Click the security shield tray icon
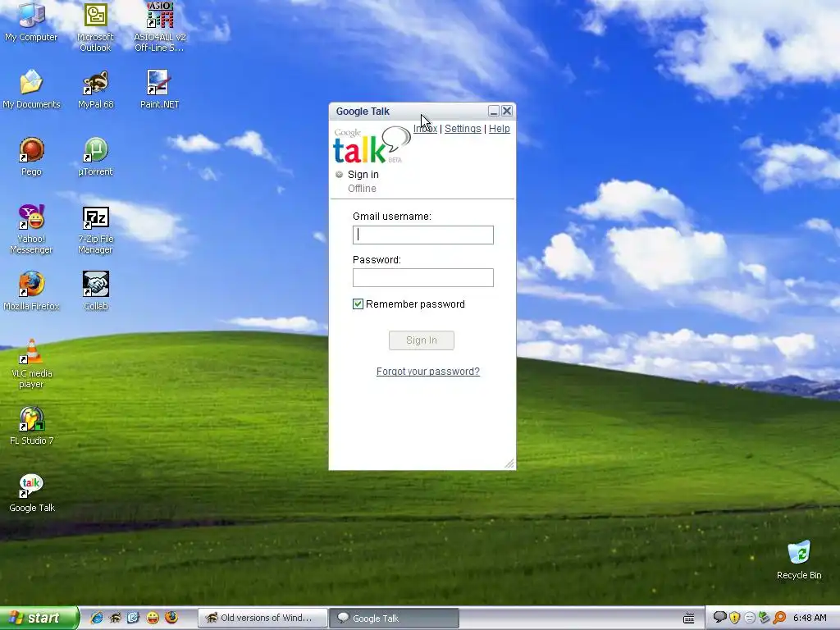 pyautogui.click(x=734, y=618)
